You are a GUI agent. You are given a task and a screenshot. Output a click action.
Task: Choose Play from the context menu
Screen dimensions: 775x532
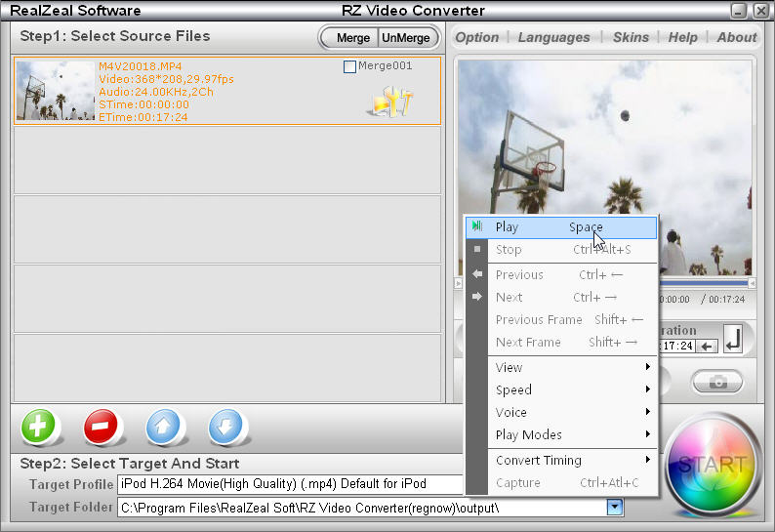[x=560, y=226]
